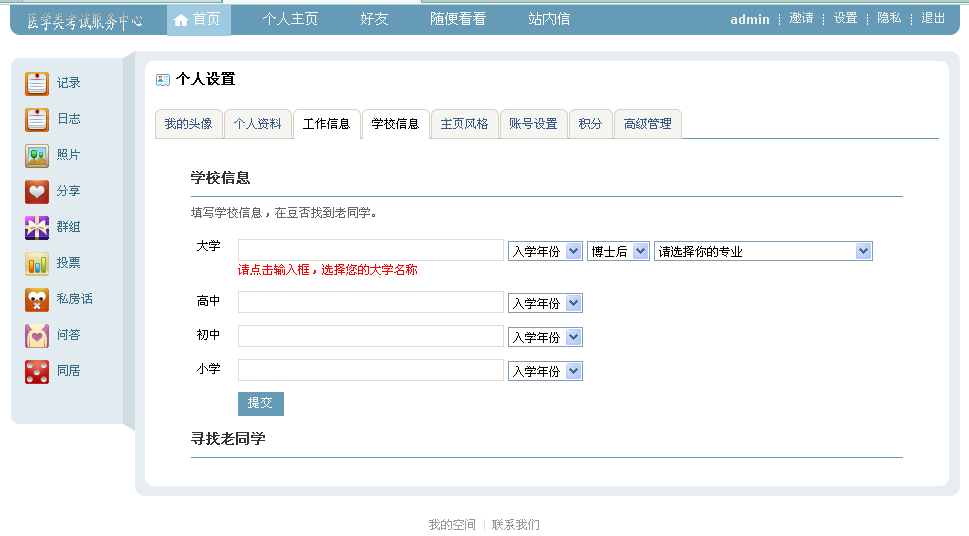Click the 日志 text label in sidebar
969x536 pixels.
point(69,119)
